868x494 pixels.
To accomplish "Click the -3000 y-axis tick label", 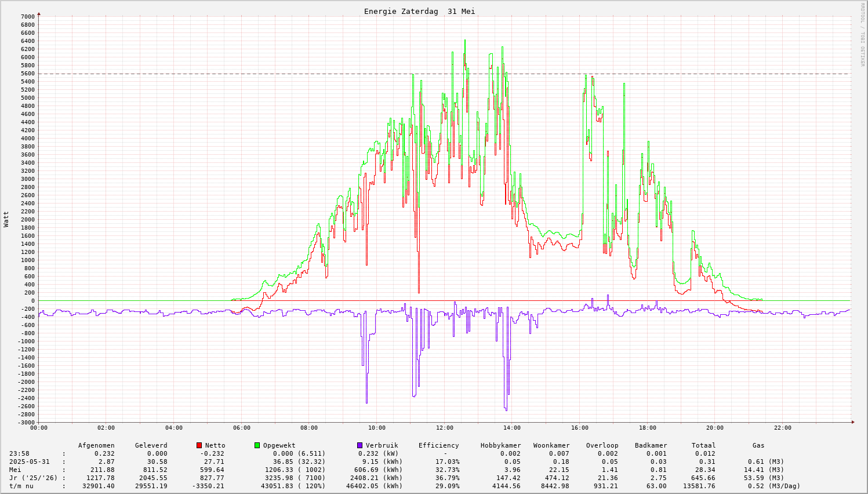I will pos(26,422).
